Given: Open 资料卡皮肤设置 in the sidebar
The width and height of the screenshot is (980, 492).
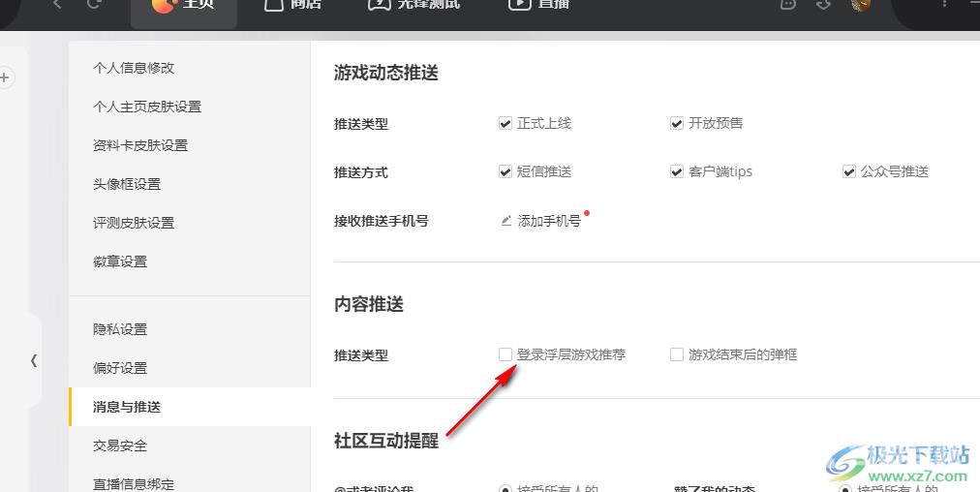Looking at the screenshot, I should (140, 145).
